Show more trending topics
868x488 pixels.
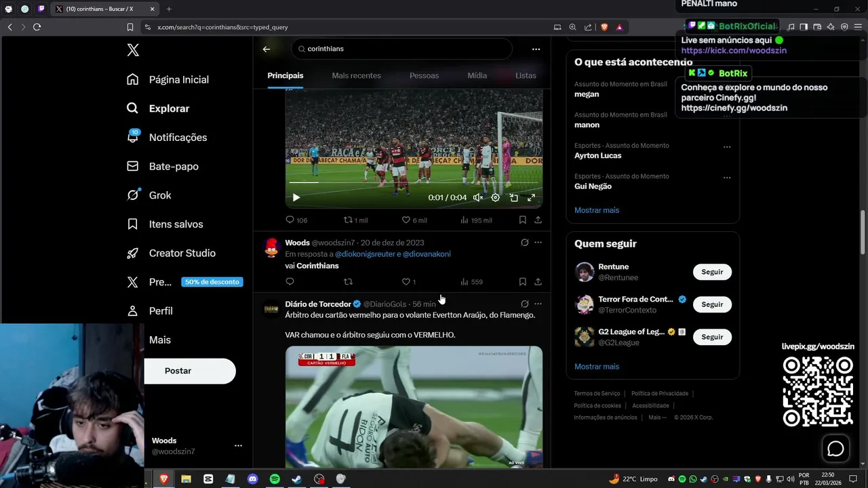597,210
